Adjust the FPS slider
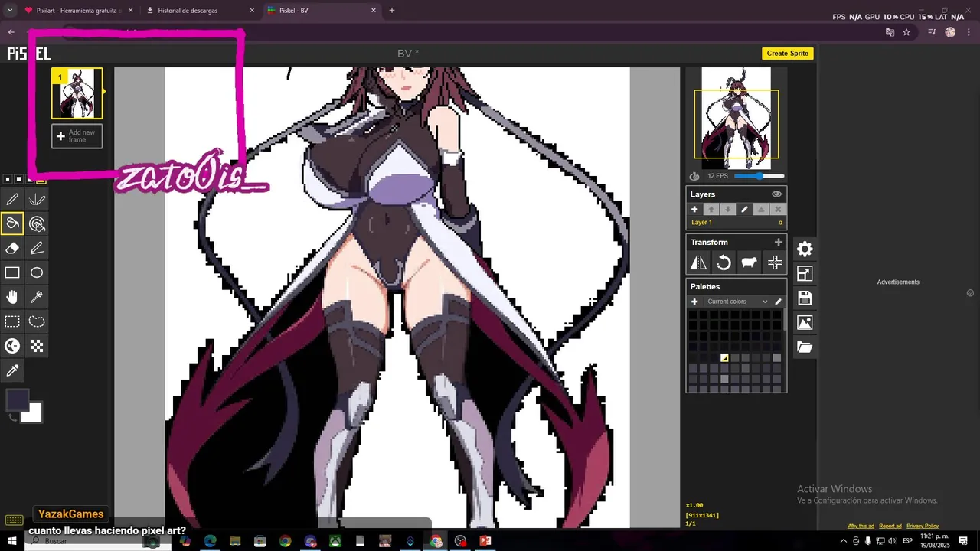The height and width of the screenshot is (551, 980). pos(759,176)
